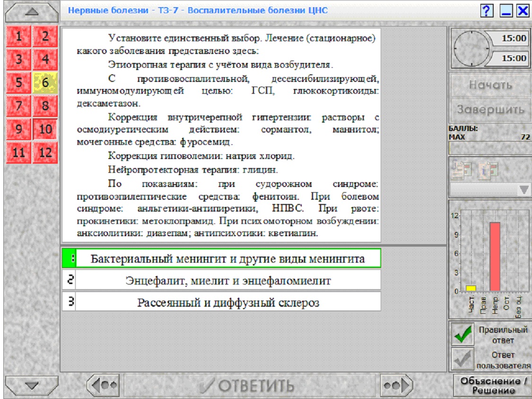Click the yellow 'Част.' bar in chart
Screen dimensions: 532x399
471,288
